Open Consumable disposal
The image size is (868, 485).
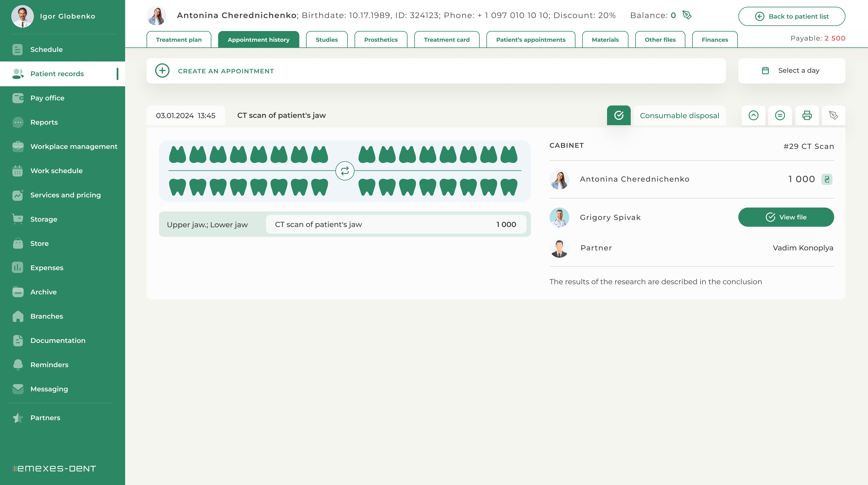click(x=679, y=116)
